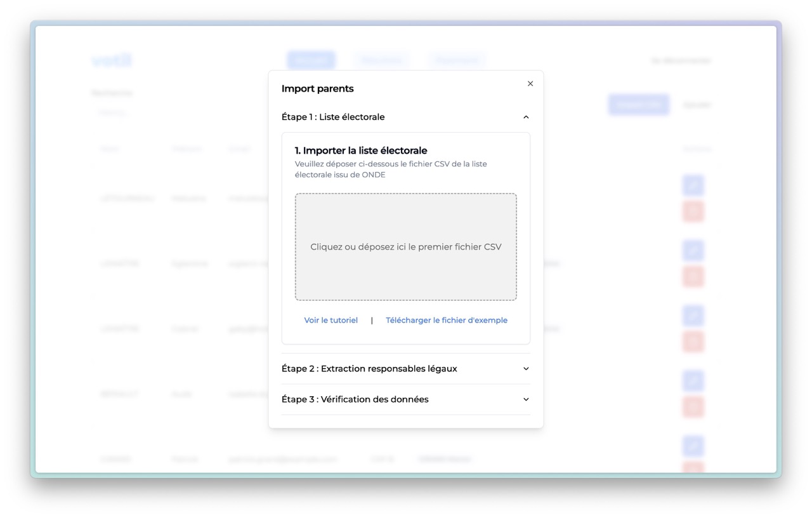Click the delete icon in the fourth row
812x518 pixels.
click(693, 407)
